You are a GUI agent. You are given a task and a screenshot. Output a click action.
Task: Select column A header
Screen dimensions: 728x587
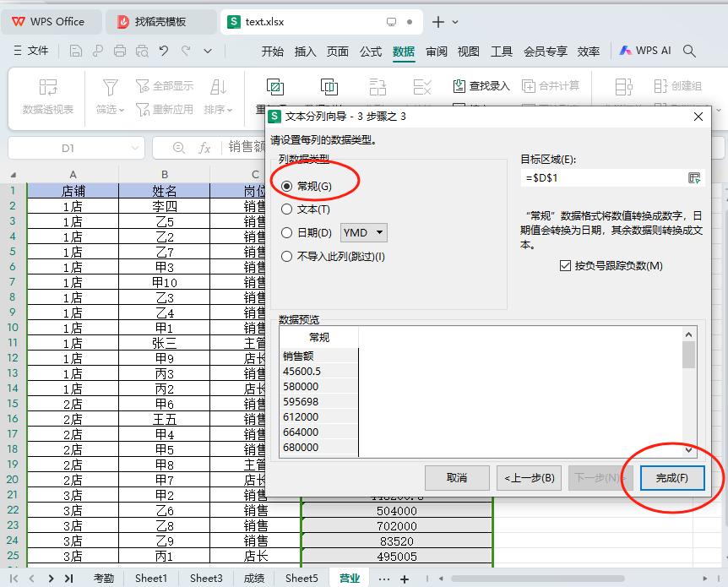[x=73, y=175]
